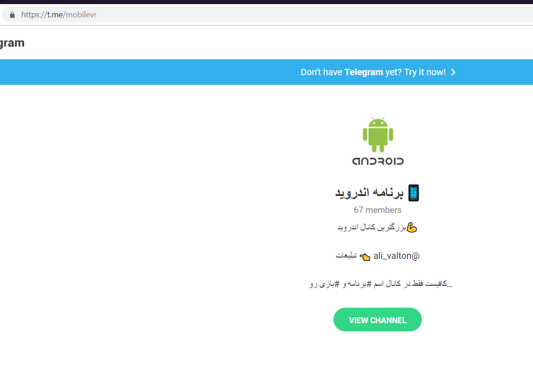Click the dark tab strip above the address bar

coord(266,2)
